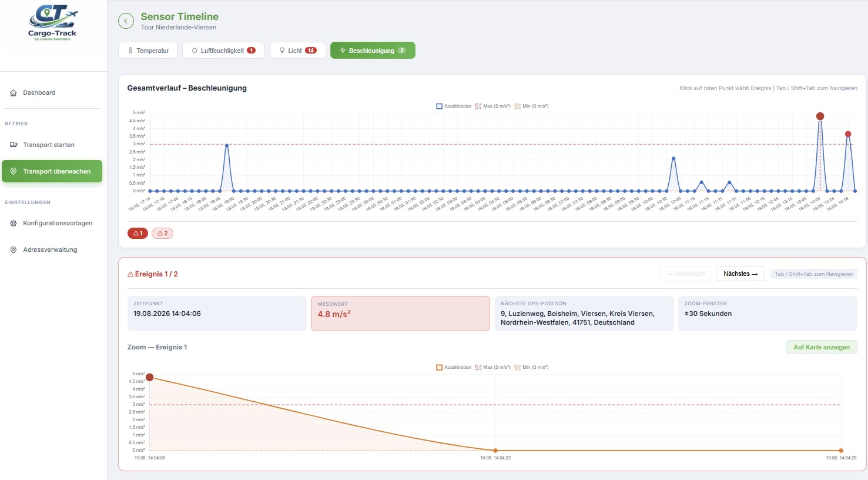Select the Licht tab

297,51
